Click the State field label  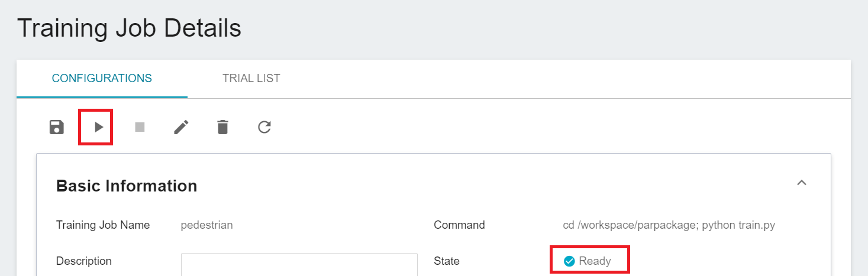point(446,261)
